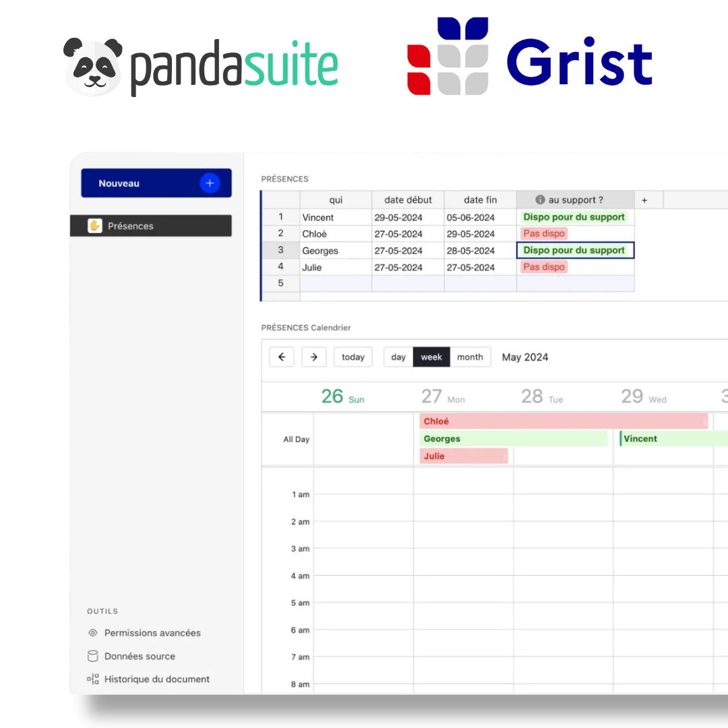Go to next week with right arrow
The height and width of the screenshot is (728, 728).
[x=314, y=357]
